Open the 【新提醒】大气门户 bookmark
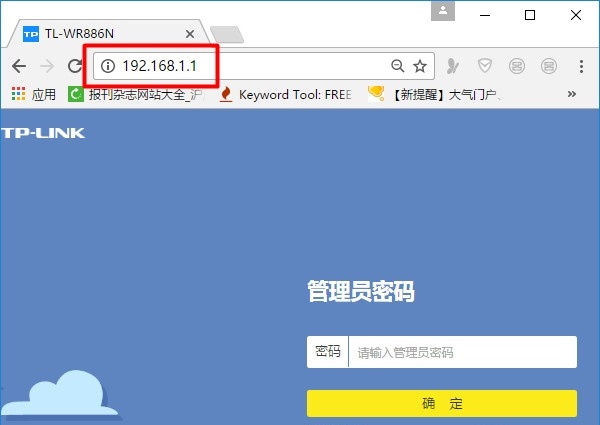The height and width of the screenshot is (425, 600). pos(434,94)
